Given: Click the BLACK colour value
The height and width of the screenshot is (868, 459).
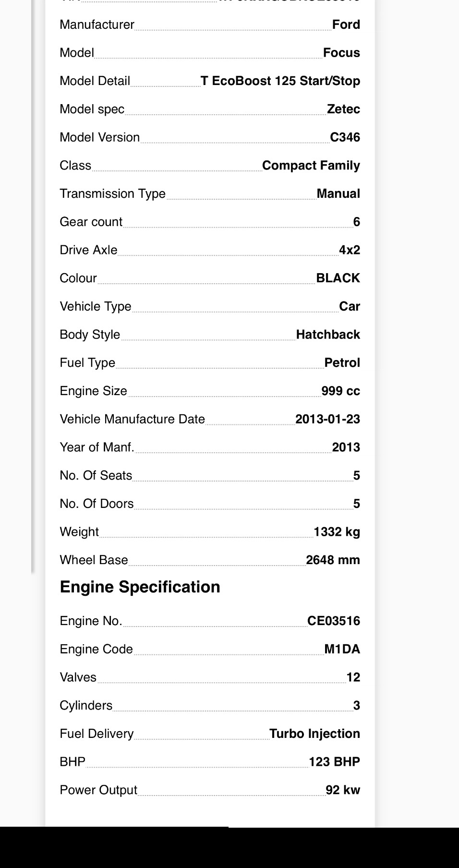Looking at the screenshot, I should pos(338,278).
